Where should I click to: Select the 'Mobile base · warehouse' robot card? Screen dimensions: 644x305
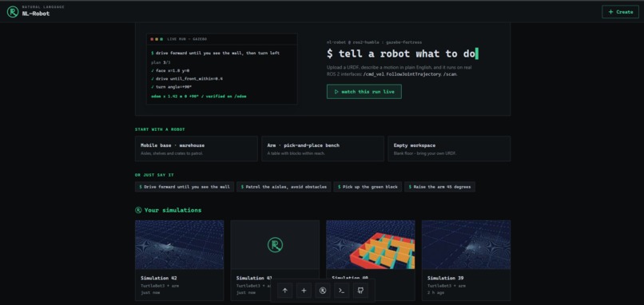(197, 149)
